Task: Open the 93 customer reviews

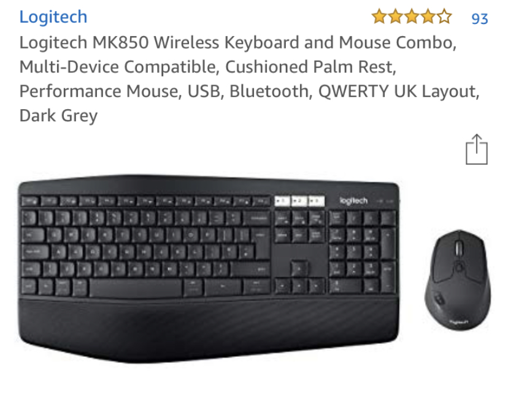Action: (480, 19)
